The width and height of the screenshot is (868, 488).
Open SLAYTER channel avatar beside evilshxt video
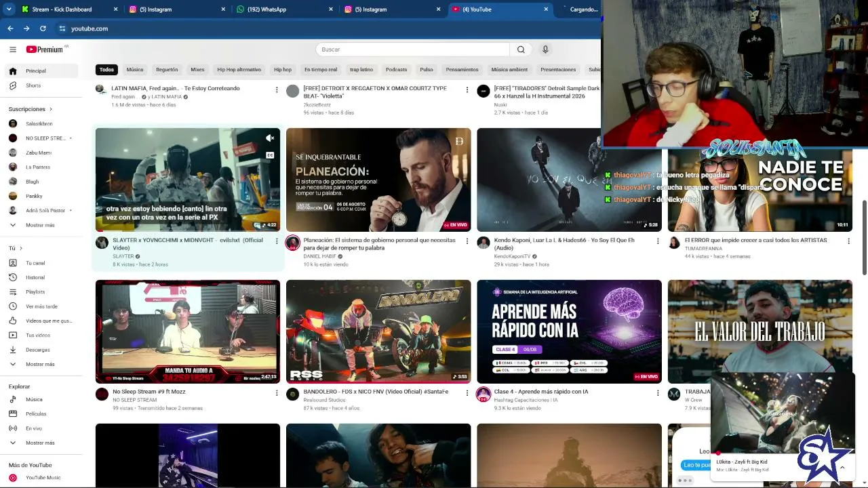pos(102,243)
